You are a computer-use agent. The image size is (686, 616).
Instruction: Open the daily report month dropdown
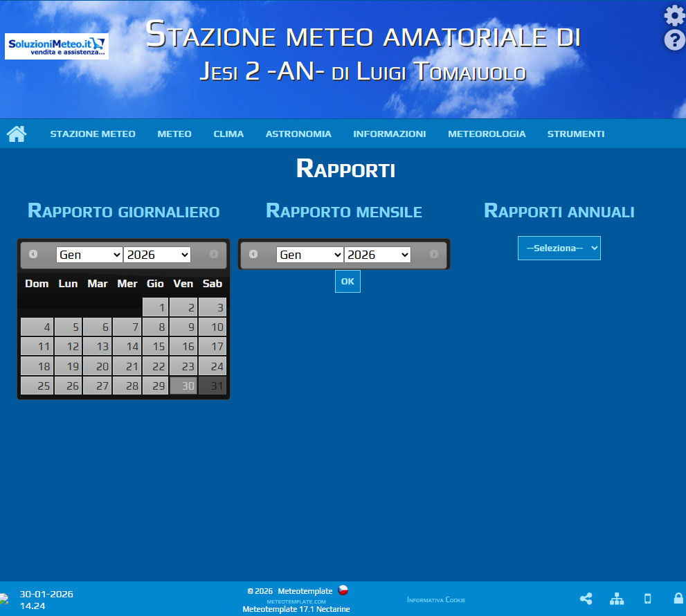click(89, 255)
